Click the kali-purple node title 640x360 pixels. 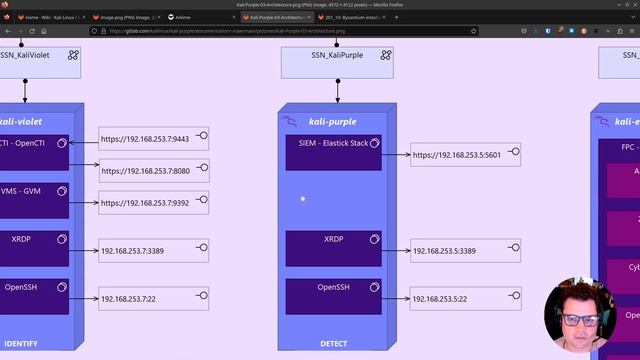tap(333, 122)
